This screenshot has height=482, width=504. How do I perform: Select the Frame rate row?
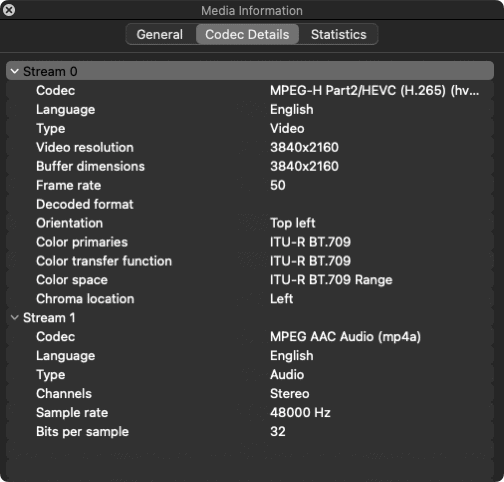250,185
